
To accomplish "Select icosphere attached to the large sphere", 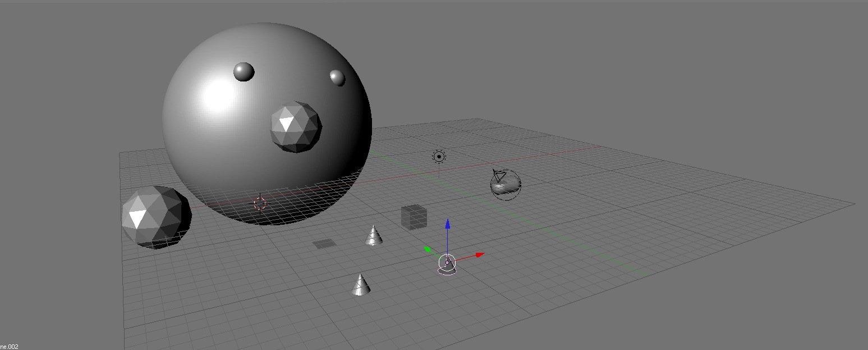I will pos(296,127).
